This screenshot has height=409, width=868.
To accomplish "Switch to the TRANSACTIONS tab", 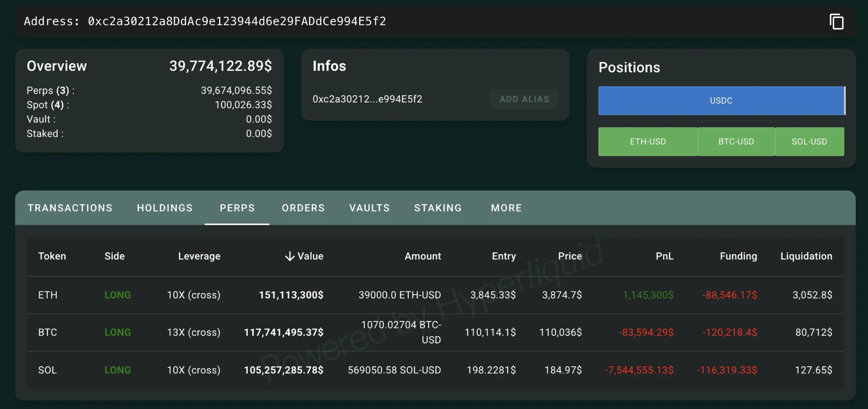I will pos(70,208).
